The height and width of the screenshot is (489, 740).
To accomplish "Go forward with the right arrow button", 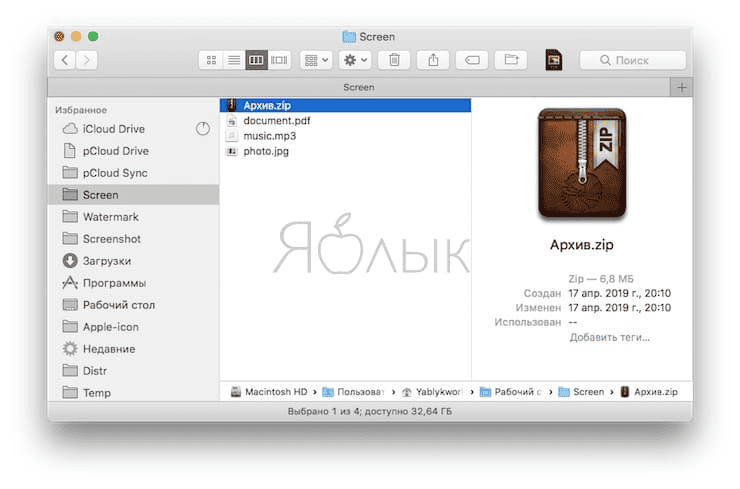I will coord(87,60).
